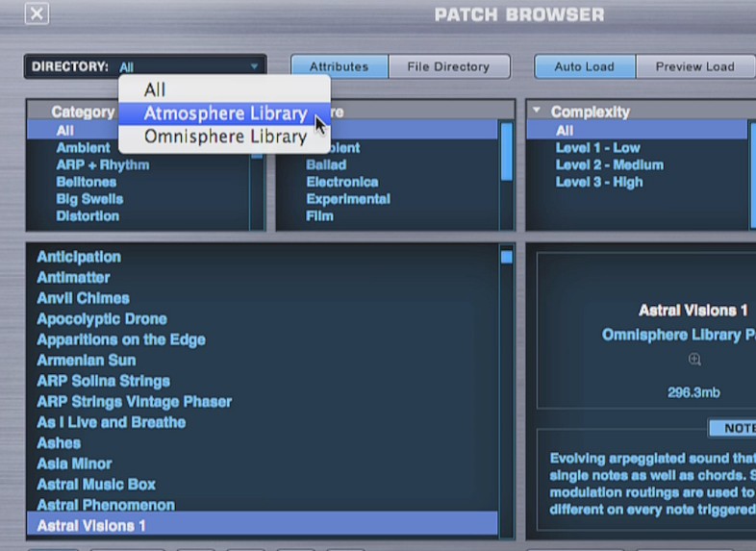Open the Directory dropdown arrow
Screen dimensions: 756x551
pyautogui.click(x=254, y=66)
